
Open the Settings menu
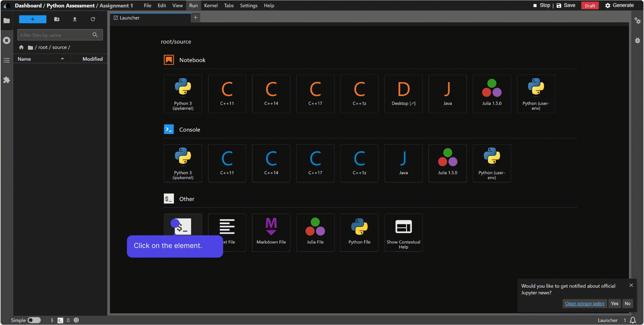pyautogui.click(x=249, y=5)
